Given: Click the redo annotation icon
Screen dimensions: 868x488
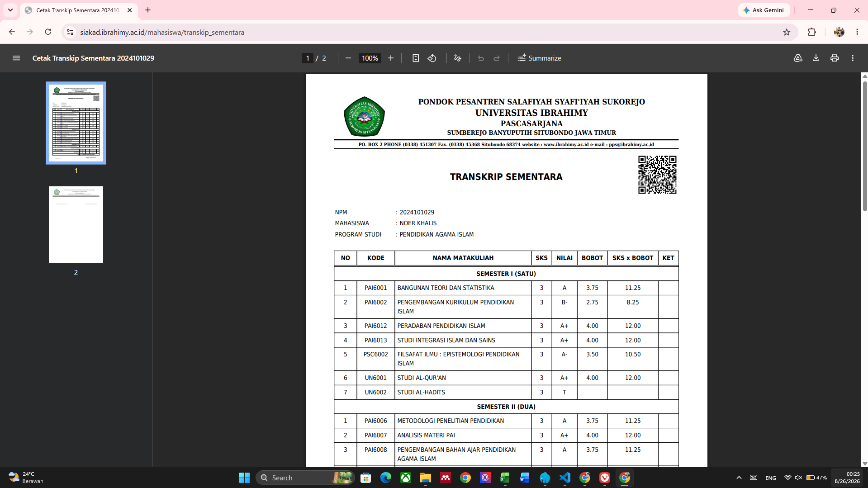Looking at the screenshot, I should coord(497,58).
